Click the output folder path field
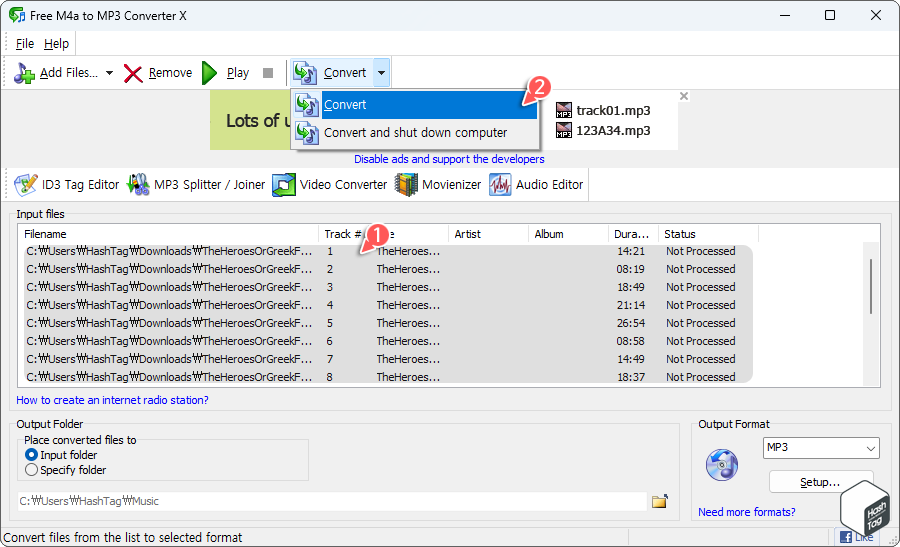The image size is (900, 547). (x=332, y=501)
